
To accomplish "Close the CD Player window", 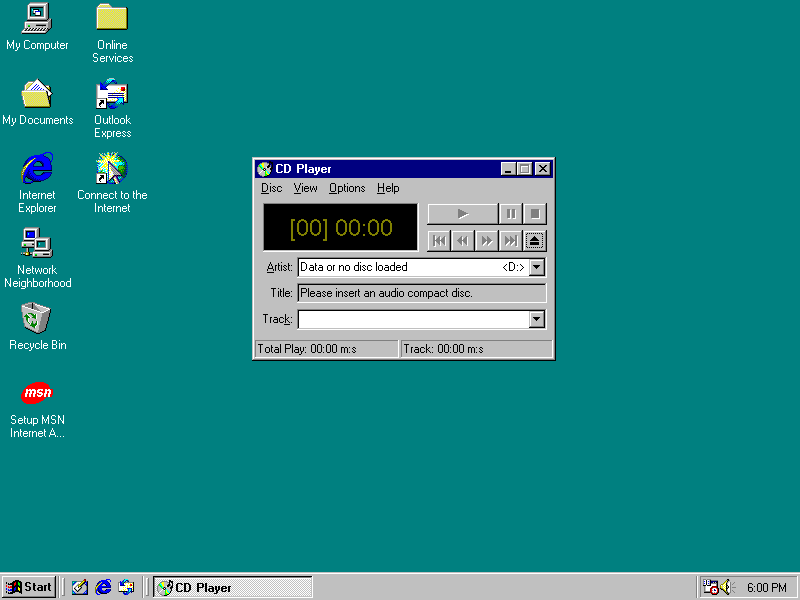I will point(543,169).
